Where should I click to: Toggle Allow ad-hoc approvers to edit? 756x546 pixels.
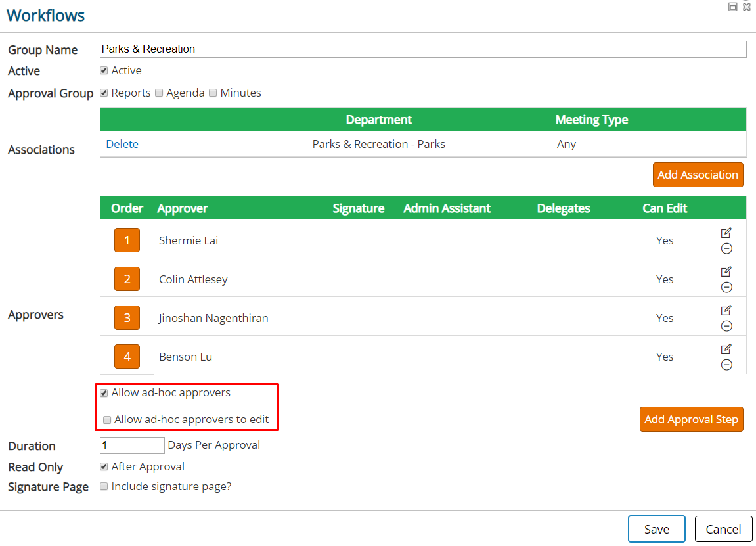point(107,420)
